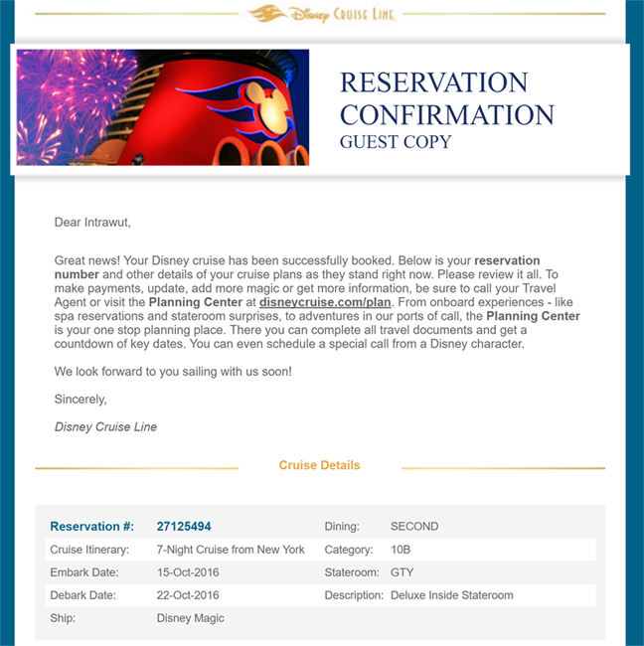Open the disneycruise.com/plan link

pos(326,302)
